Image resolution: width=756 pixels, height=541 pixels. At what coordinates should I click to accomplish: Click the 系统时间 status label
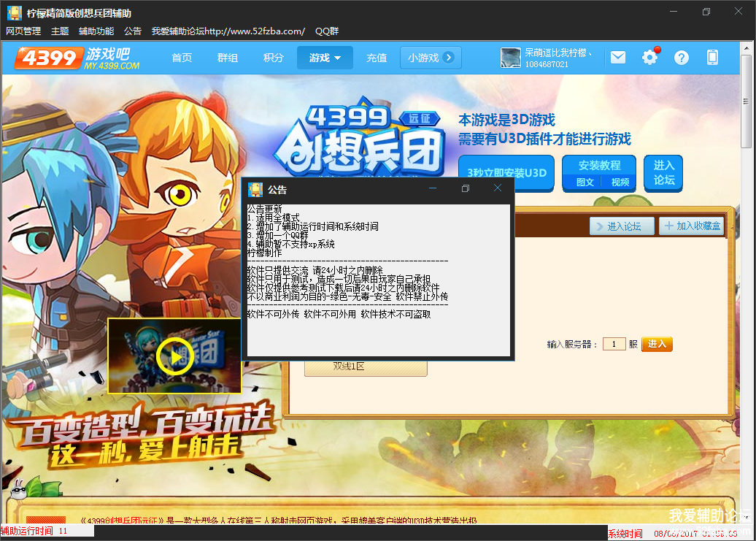(x=625, y=534)
